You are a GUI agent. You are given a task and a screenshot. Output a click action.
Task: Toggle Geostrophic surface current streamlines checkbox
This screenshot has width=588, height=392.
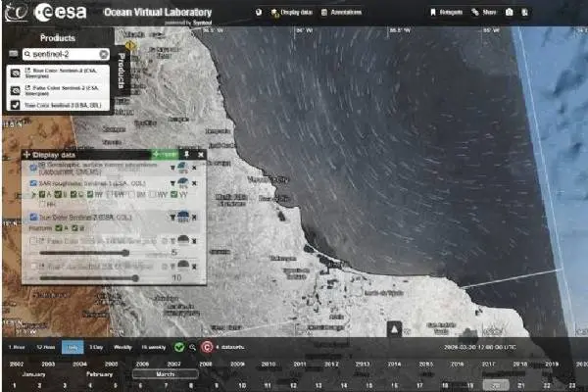click(33, 168)
